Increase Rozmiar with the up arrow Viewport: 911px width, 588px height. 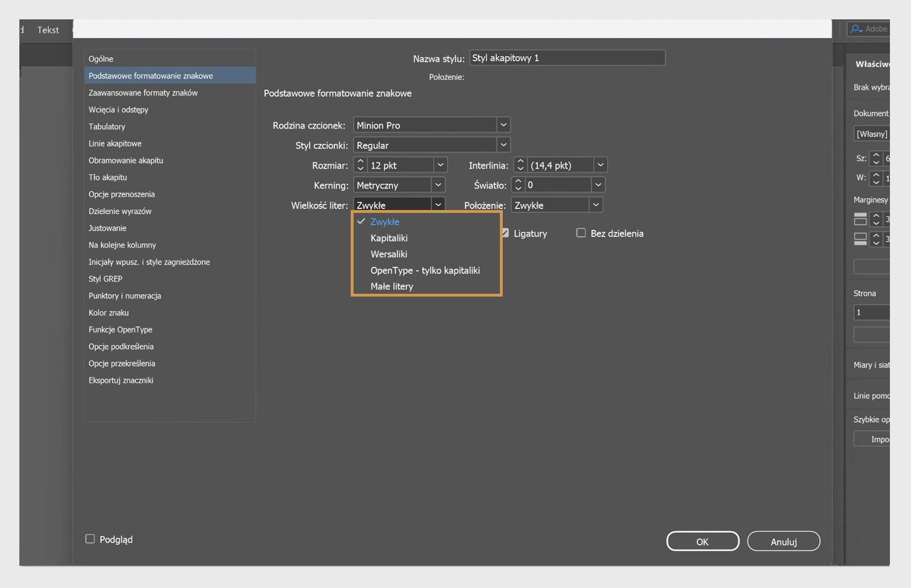coord(360,162)
